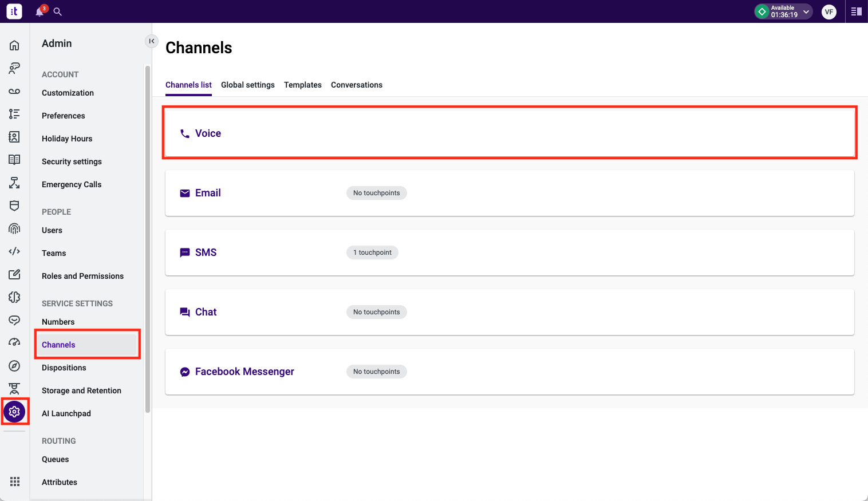Image resolution: width=868 pixels, height=501 pixels.
Task: Toggle the right side panel icon
Action: (x=857, y=11)
